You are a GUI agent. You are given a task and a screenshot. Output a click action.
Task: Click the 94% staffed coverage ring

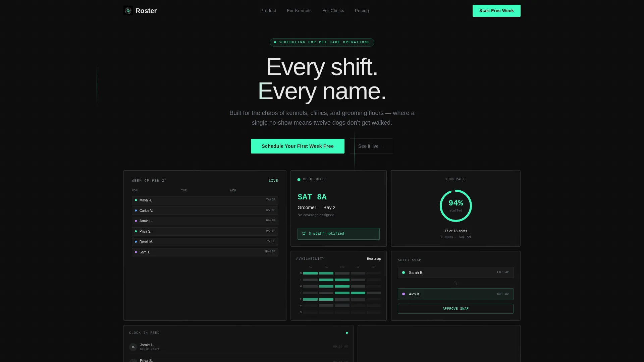click(x=456, y=206)
